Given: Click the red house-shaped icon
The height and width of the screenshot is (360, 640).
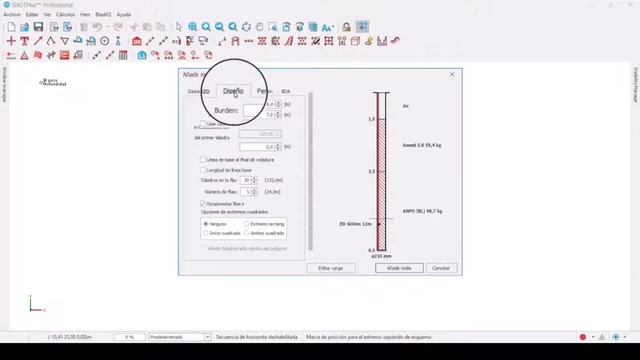Looking at the screenshot, I should pyautogui.click(x=137, y=41).
